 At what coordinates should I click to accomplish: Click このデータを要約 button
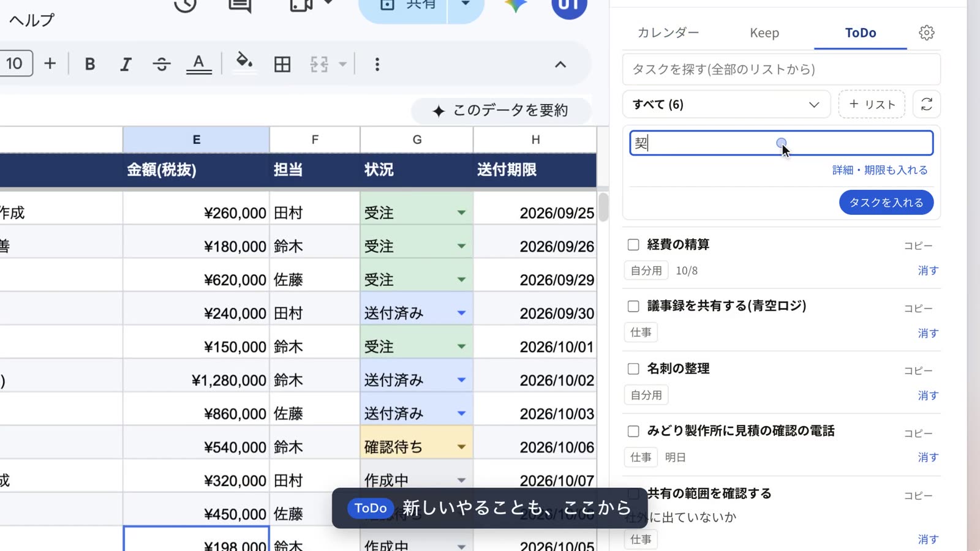click(502, 111)
